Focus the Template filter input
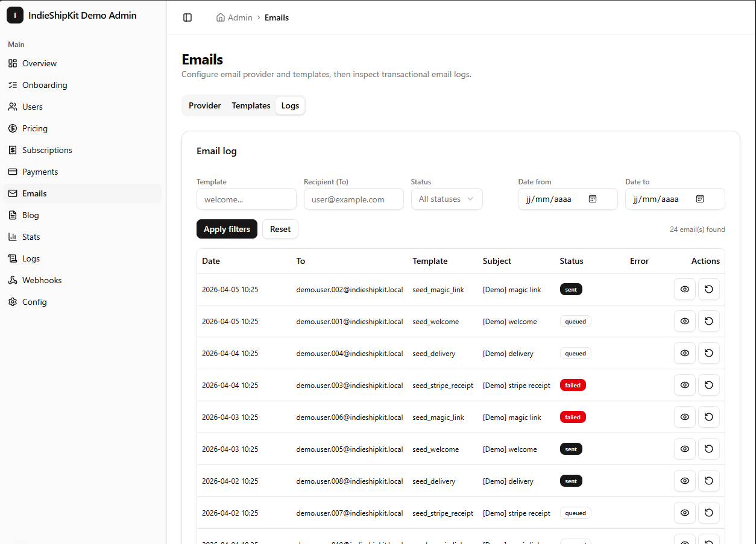 point(247,199)
